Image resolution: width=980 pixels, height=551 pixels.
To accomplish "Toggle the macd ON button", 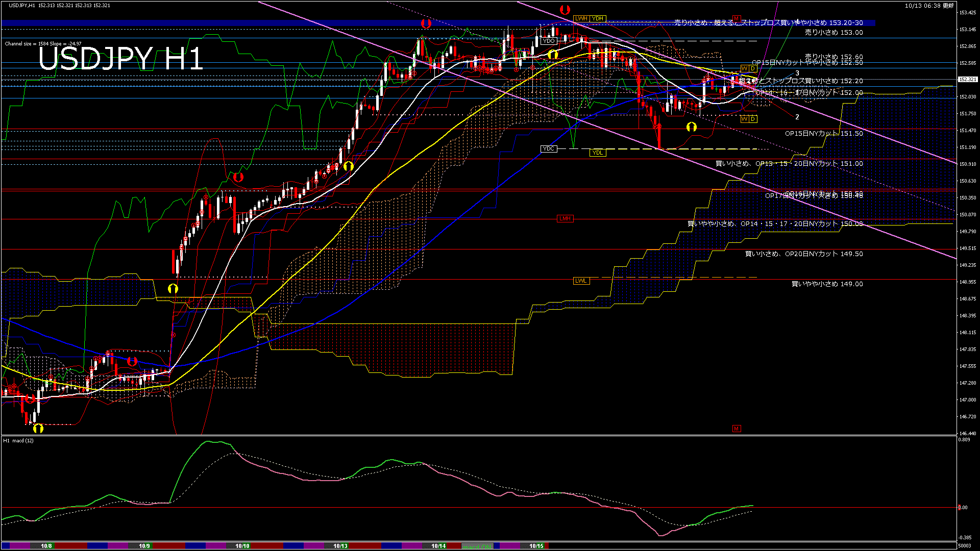I will click(477, 546).
